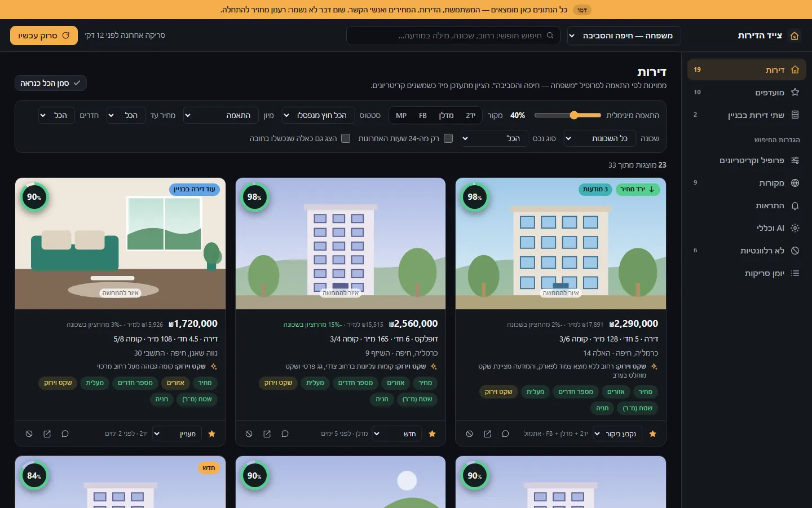This screenshot has width=812, height=508.
Task: Click the סרוק עכשיו scan button
Action: coord(44,36)
